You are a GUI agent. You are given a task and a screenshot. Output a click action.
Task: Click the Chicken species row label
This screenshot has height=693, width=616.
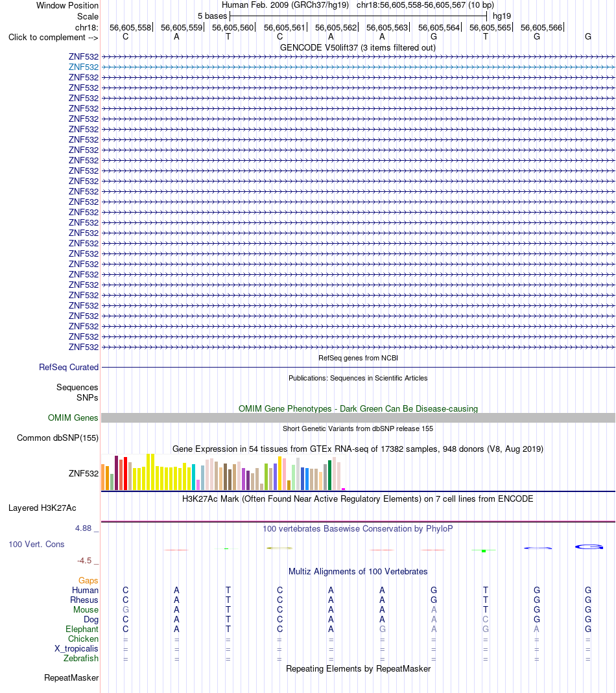pos(83,639)
